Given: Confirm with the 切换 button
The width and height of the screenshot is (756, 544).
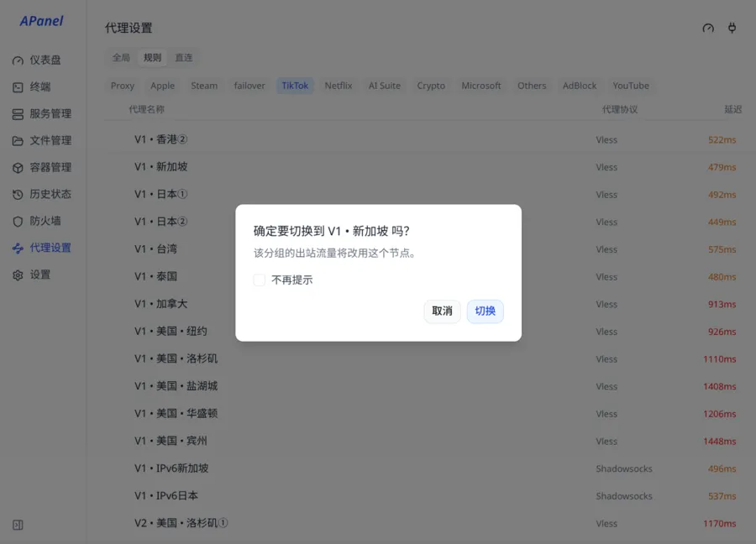Looking at the screenshot, I should (485, 311).
